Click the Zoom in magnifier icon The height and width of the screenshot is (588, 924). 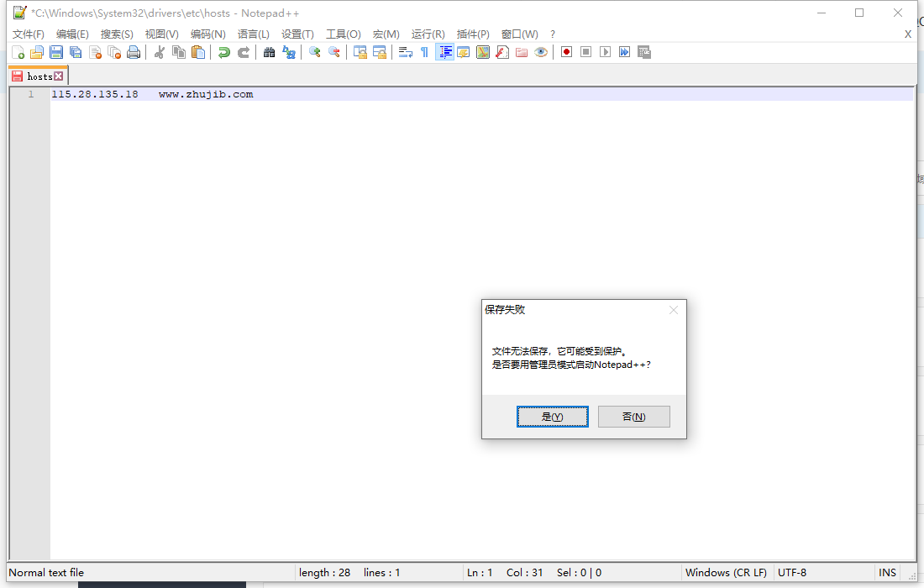pos(315,52)
